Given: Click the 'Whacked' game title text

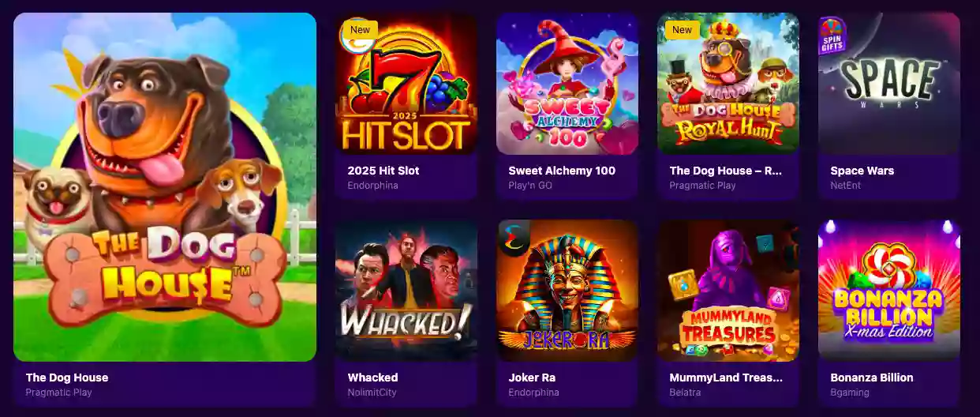Looking at the screenshot, I should 372,378.
